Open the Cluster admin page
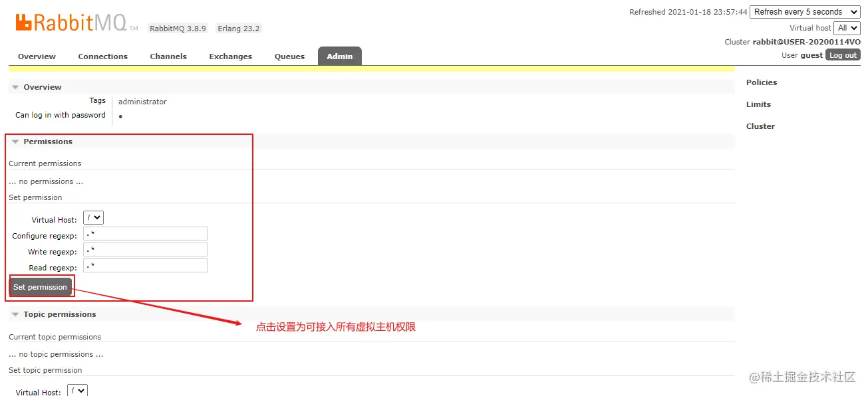The height and width of the screenshot is (396, 868). pos(760,126)
